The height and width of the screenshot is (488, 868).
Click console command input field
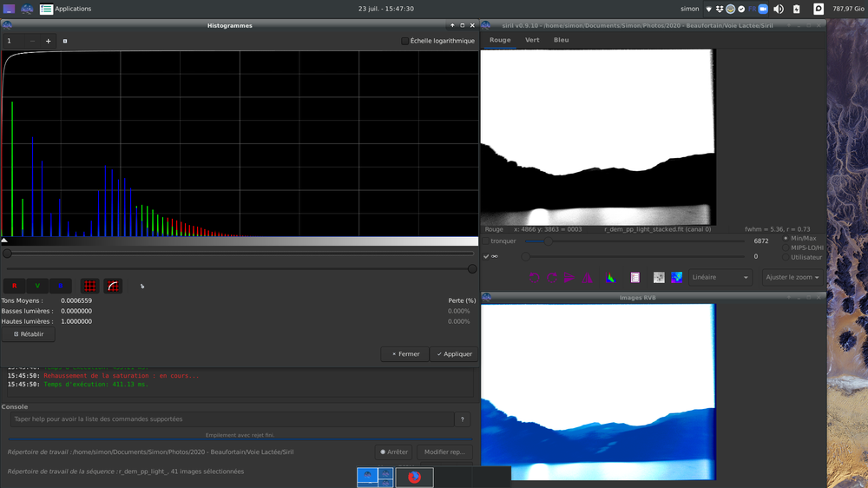[x=232, y=419]
